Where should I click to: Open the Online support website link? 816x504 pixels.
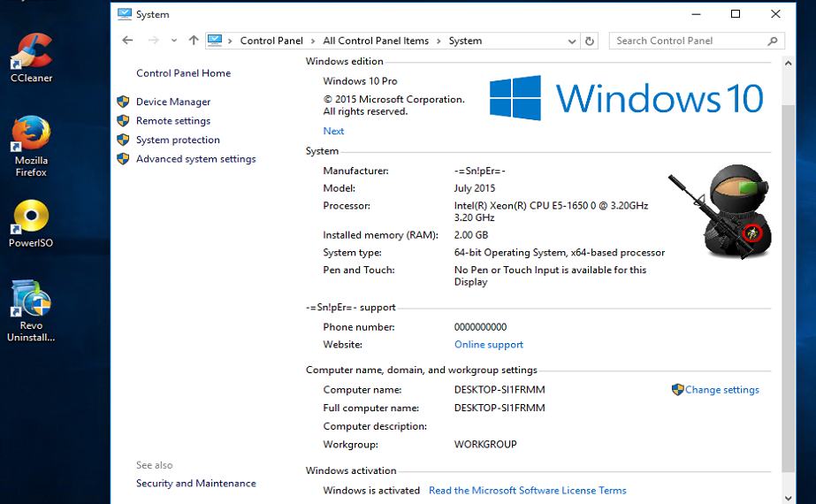[x=489, y=345]
